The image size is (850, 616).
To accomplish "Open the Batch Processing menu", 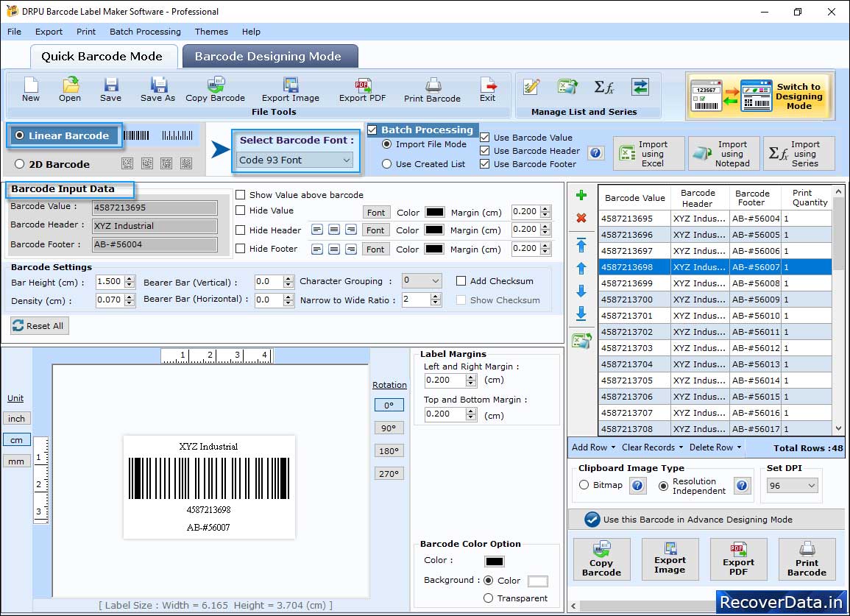I will coord(145,32).
